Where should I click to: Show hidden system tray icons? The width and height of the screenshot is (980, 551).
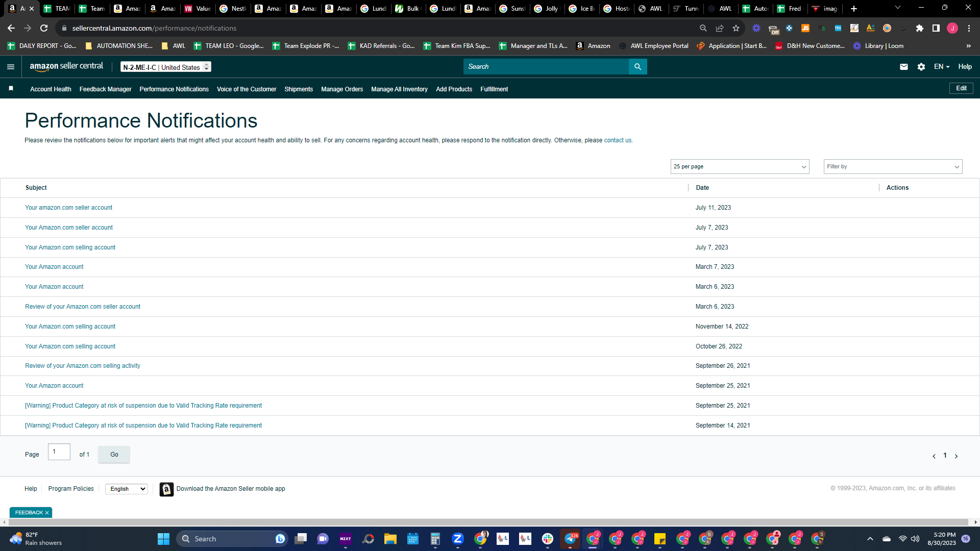tap(870, 539)
